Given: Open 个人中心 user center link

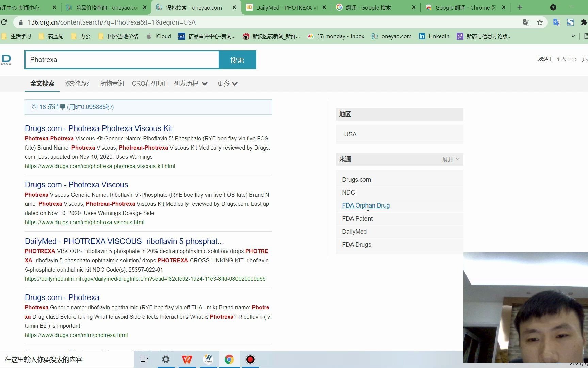Looking at the screenshot, I should click(x=566, y=59).
